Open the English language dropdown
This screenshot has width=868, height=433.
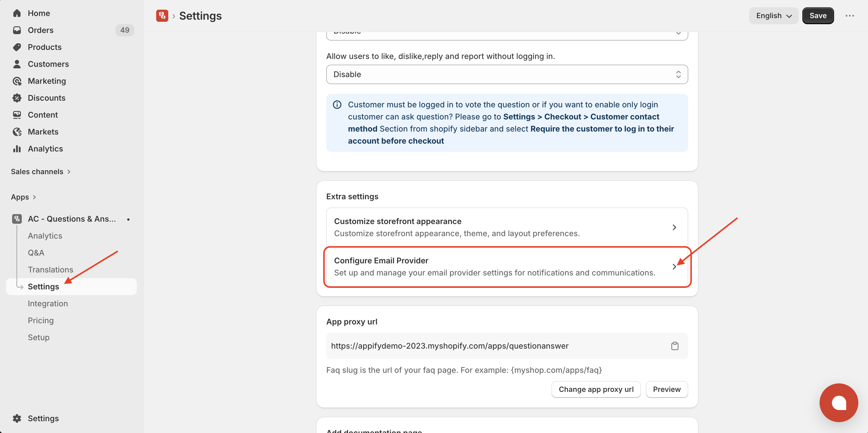[x=773, y=16]
